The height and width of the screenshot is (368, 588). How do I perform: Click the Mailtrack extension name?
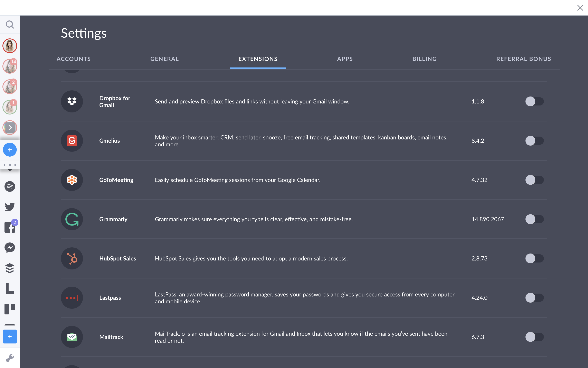(x=111, y=337)
